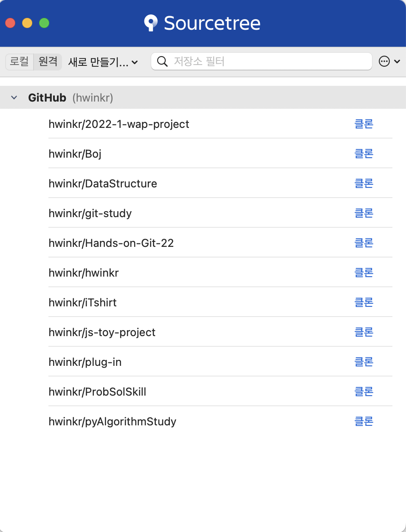
Task: Clone hwinkr/iTshirt via 클론 link
Action: coord(364,302)
